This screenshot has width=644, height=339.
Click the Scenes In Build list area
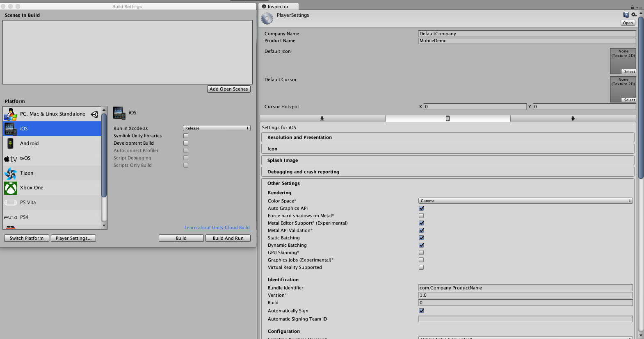(128, 52)
